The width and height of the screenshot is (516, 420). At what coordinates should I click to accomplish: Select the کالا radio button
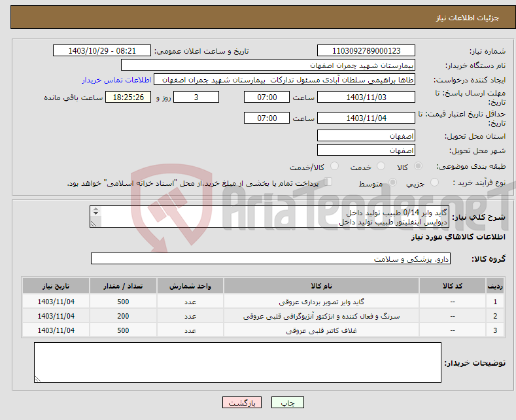click(418, 166)
